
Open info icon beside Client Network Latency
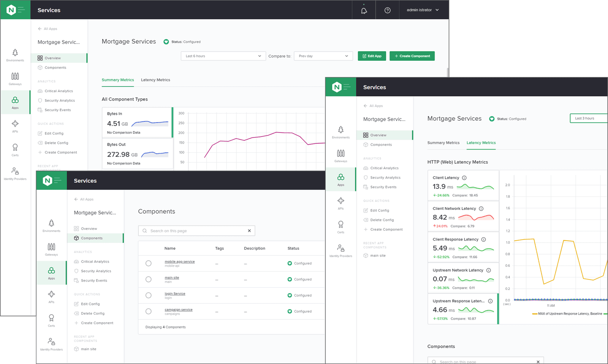(x=481, y=209)
